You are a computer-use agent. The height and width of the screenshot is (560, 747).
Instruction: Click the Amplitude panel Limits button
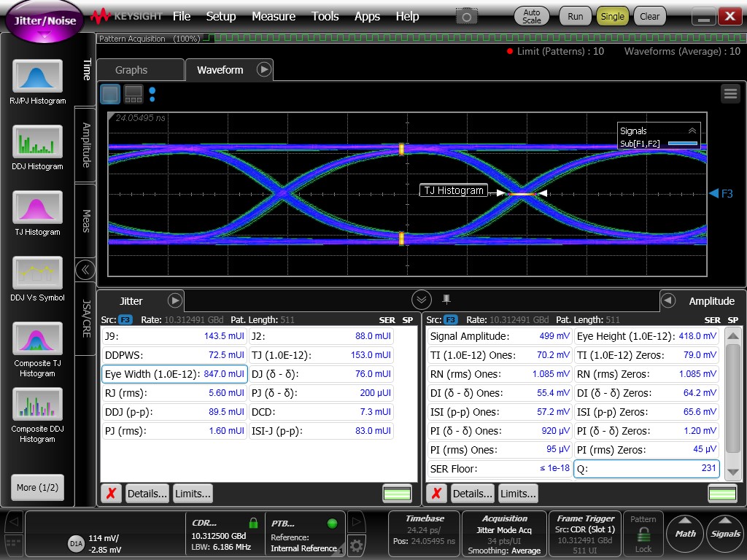(x=518, y=494)
